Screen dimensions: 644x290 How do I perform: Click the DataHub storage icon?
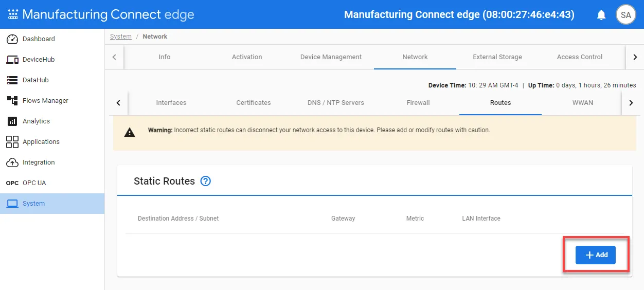(x=12, y=80)
